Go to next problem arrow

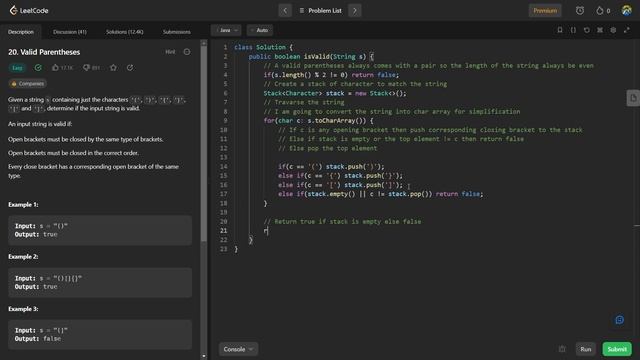(x=355, y=11)
